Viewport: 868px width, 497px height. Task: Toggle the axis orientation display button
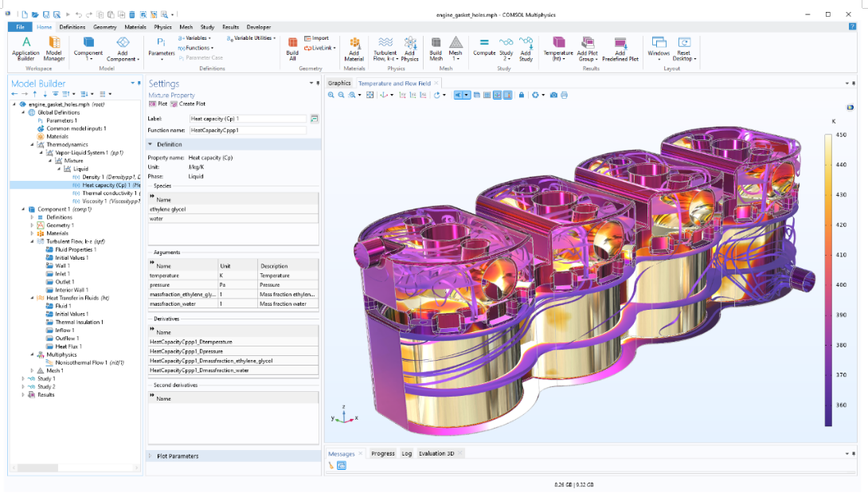(497, 96)
